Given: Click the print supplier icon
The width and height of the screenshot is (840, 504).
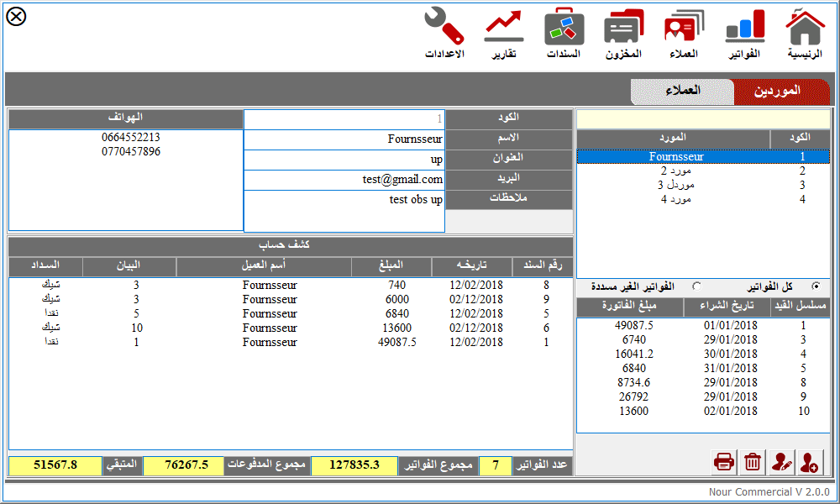Looking at the screenshot, I should [x=724, y=461].
